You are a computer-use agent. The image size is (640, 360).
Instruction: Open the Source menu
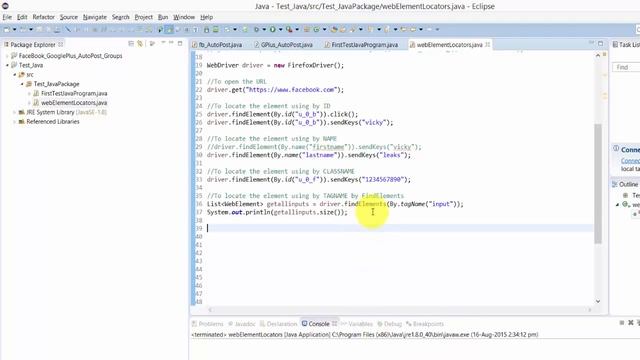pos(69,17)
